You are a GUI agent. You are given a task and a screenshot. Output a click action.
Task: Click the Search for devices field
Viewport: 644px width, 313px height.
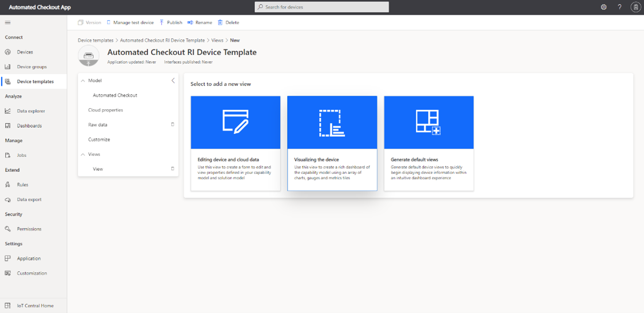tap(322, 7)
